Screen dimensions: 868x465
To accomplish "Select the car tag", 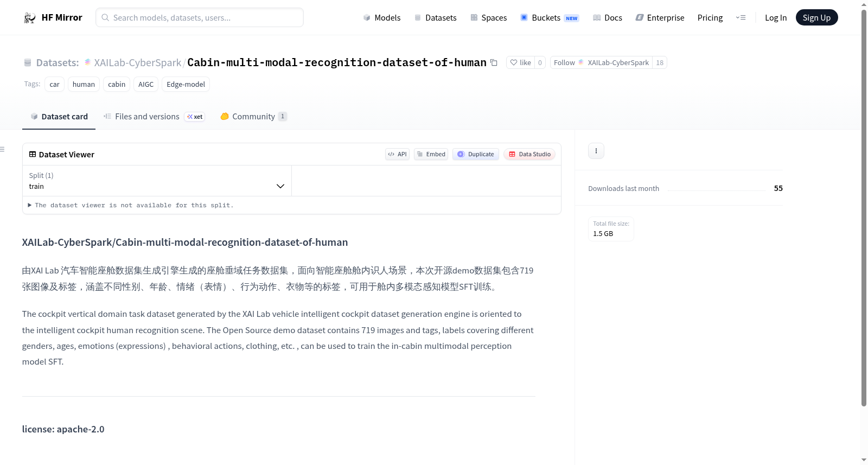I will tap(54, 84).
